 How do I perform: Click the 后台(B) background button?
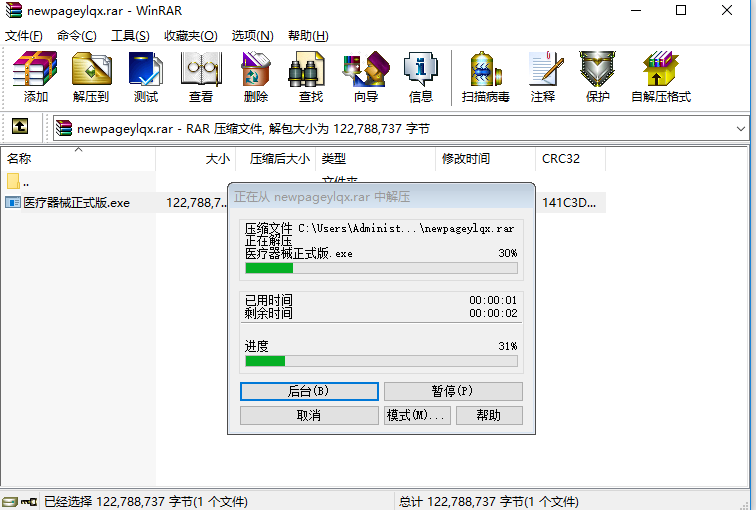point(309,391)
